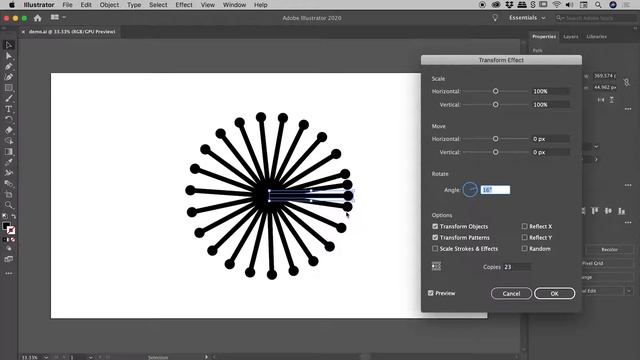Enable the Reflect Y checkbox

tap(524, 237)
